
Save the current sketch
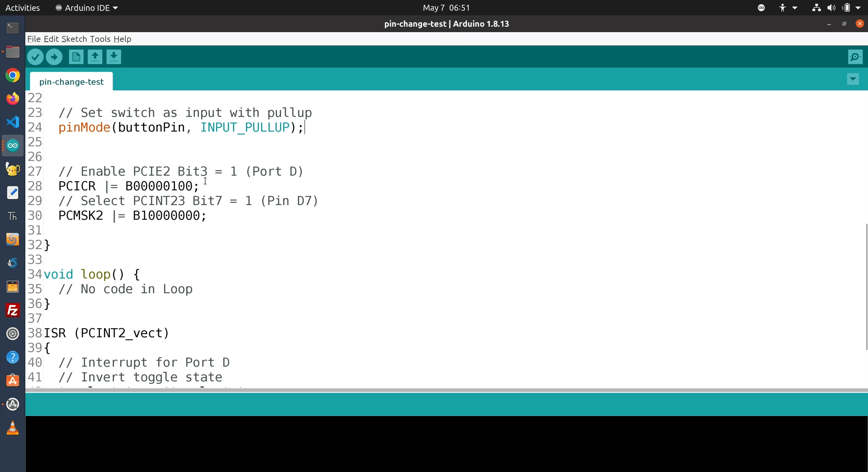(x=114, y=57)
